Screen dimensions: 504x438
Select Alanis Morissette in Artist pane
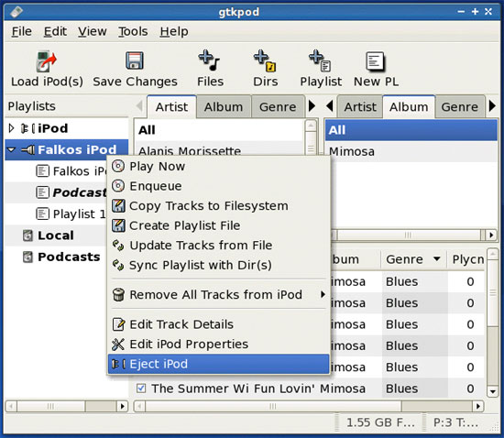(219, 149)
